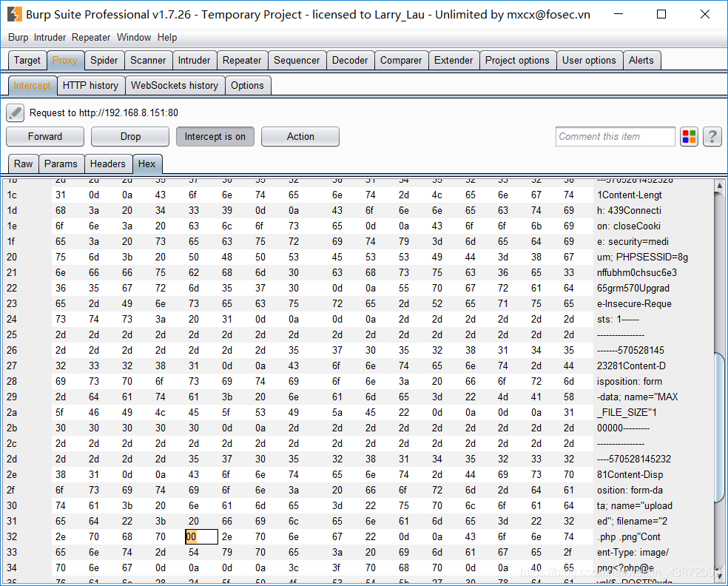Click the ASCII text '.php .png"Cont'

pyautogui.click(x=629, y=536)
